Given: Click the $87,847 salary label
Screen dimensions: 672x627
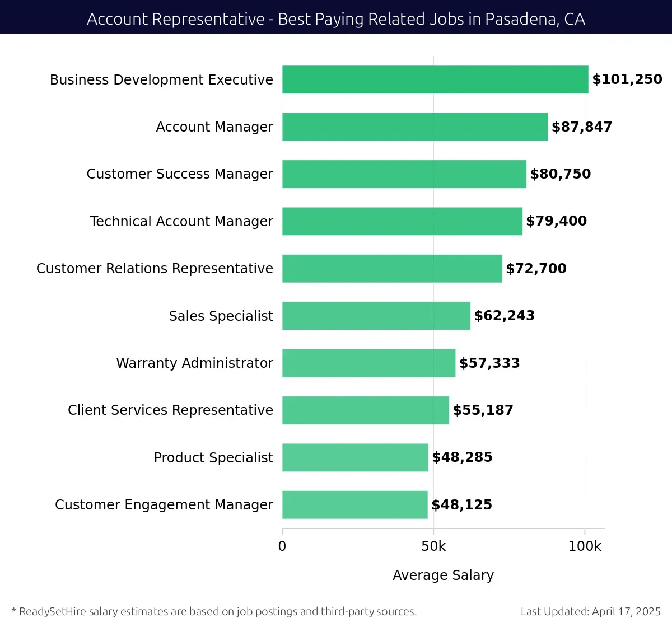Looking at the screenshot, I should [x=582, y=127].
